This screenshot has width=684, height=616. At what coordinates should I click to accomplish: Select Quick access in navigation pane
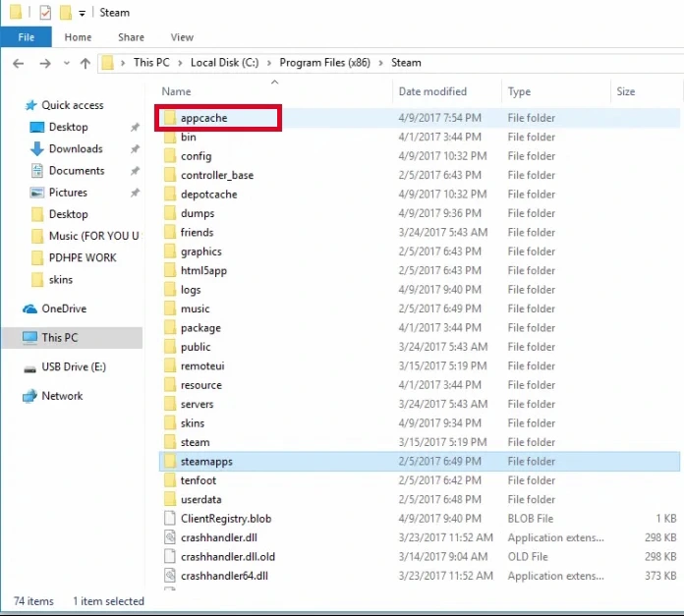(x=73, y=105)
